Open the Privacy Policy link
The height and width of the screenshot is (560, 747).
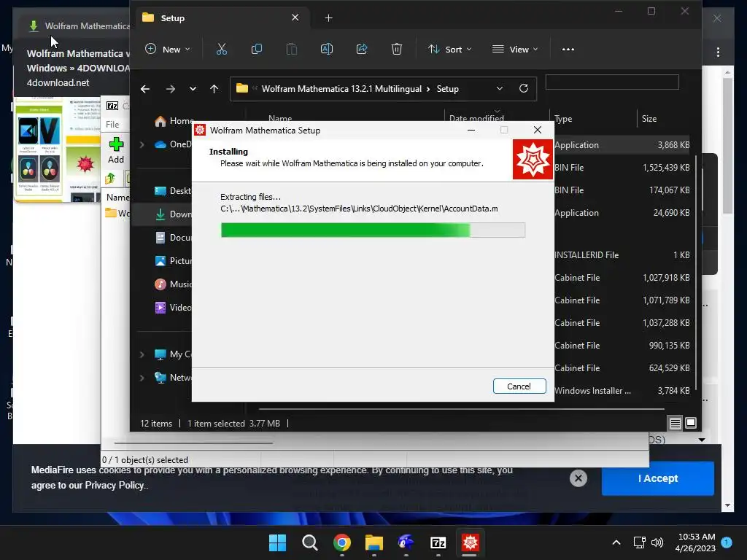coord(115,485)
